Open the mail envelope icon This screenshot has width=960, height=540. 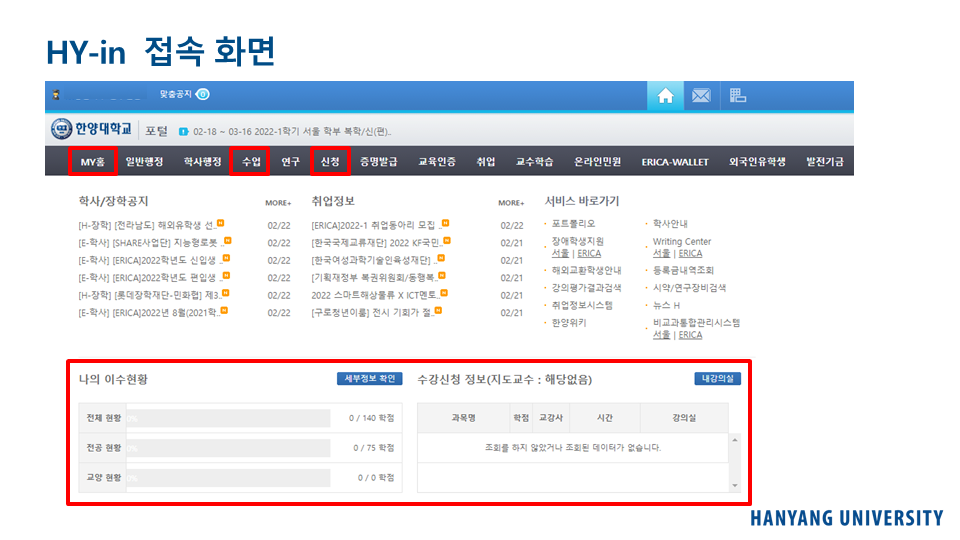point(701,96)
